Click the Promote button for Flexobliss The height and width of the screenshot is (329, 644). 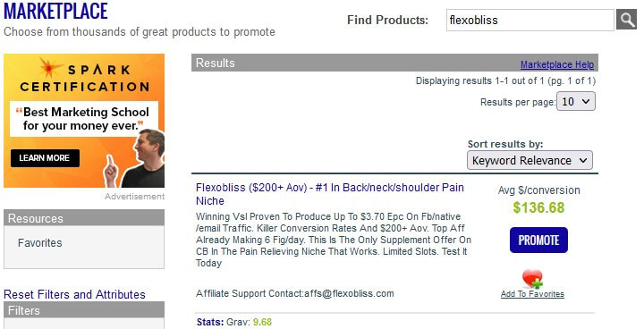pos(538,240)
